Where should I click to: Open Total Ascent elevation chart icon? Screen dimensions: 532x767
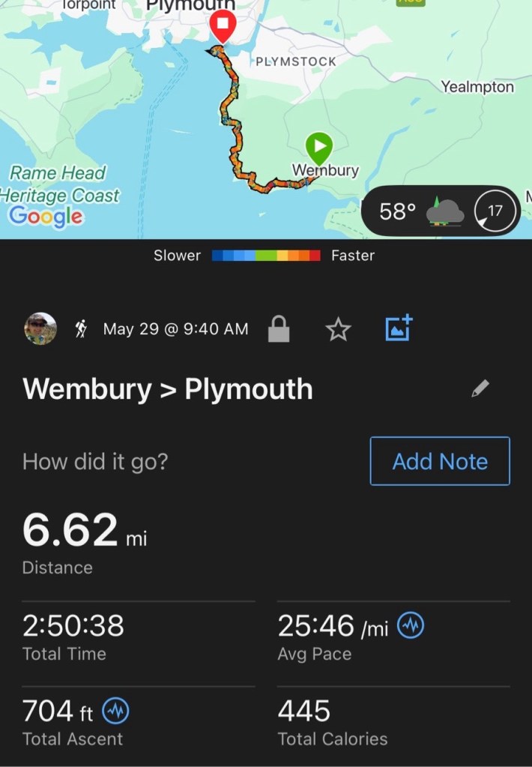115,710
